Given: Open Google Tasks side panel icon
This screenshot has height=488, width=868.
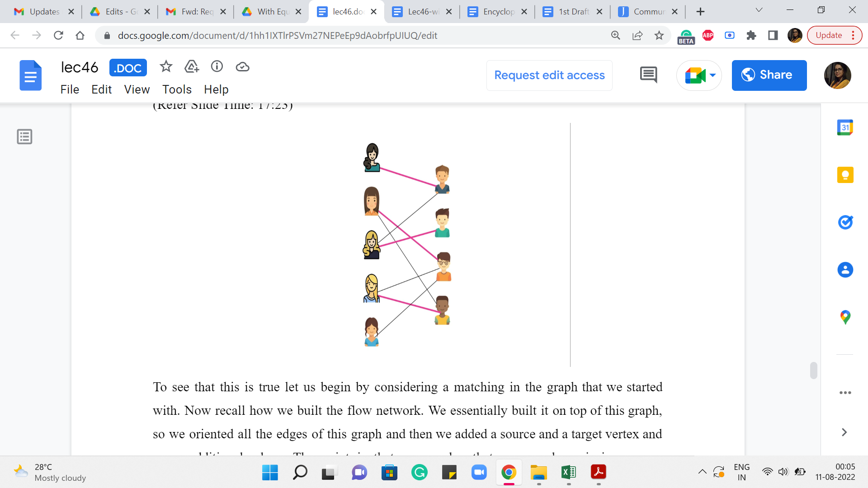Looking at the screenshot, I should pos(845,222).
